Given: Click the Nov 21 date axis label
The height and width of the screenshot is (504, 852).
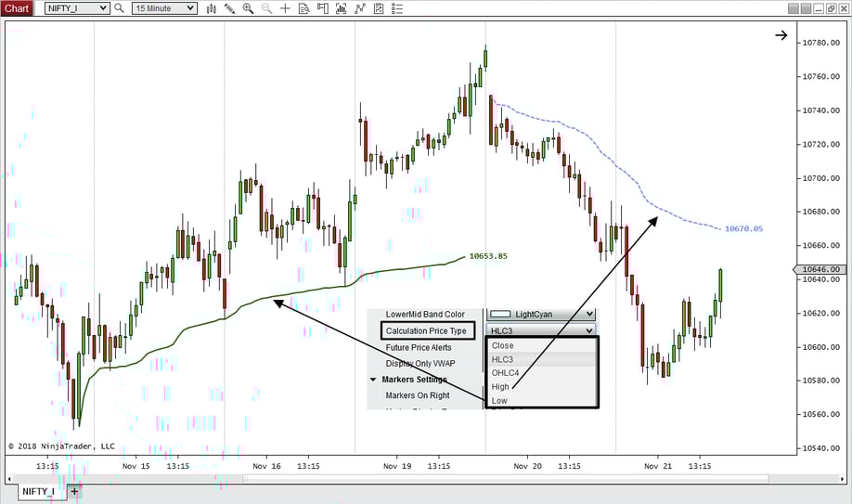Looking at the screenshot, I should point(658,466).
